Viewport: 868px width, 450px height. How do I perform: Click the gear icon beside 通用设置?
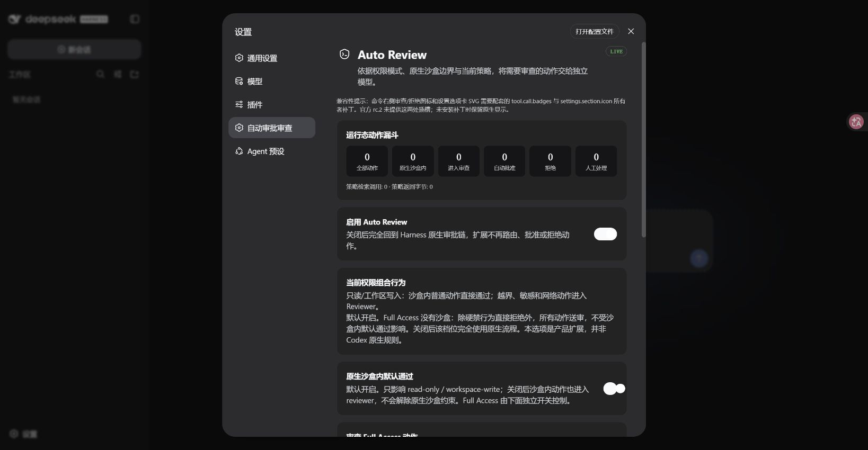point(239,58)
